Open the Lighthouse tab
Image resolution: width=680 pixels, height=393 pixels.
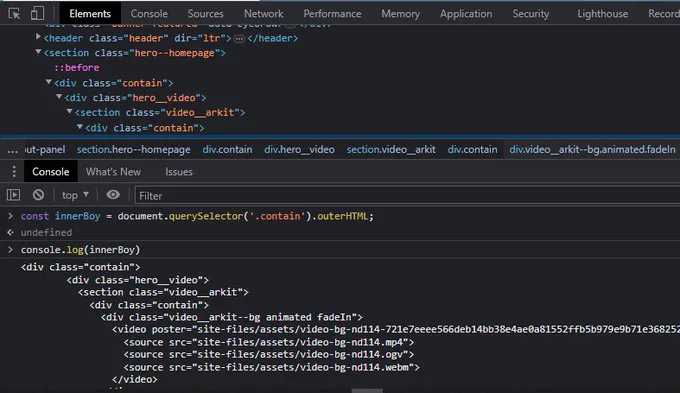tap(602, 14)
